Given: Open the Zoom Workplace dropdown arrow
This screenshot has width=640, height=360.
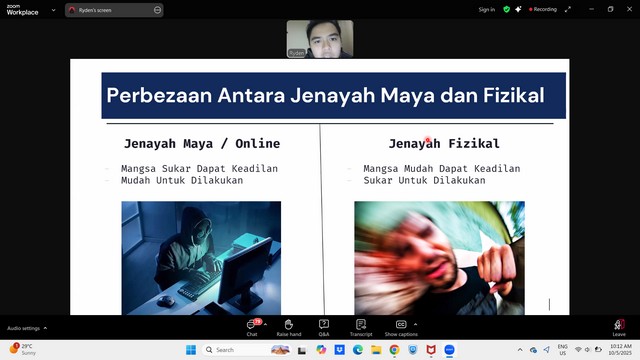Looking at the screenshot, I should (53, 10).
